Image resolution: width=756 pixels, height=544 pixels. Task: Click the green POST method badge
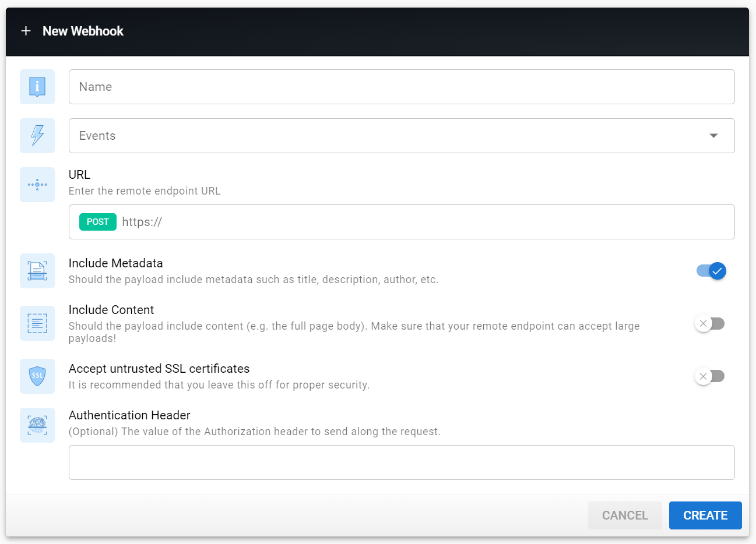(97, 222)
